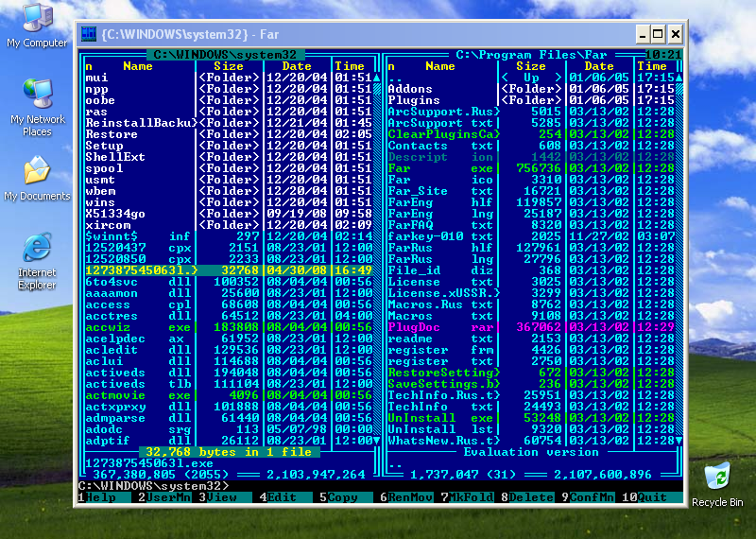
Task: Click left panel Name column header
Action: point(138,66)
